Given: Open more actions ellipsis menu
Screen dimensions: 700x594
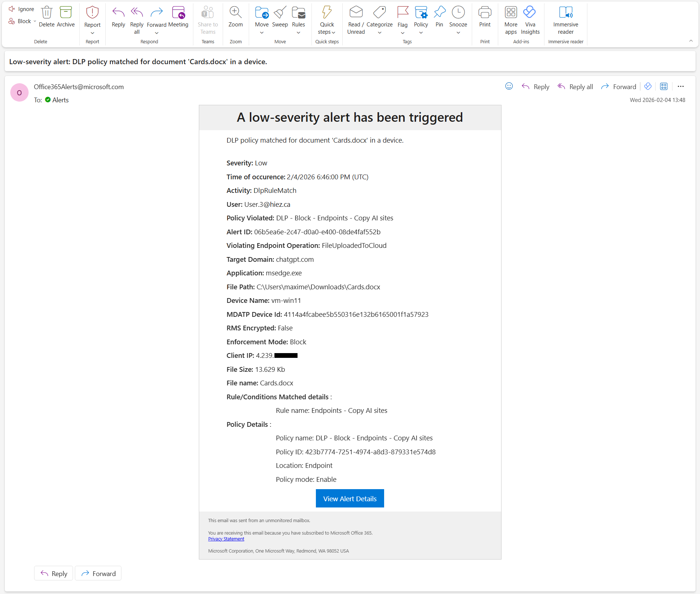Looking at the screenshot, I should pos(681,87).
